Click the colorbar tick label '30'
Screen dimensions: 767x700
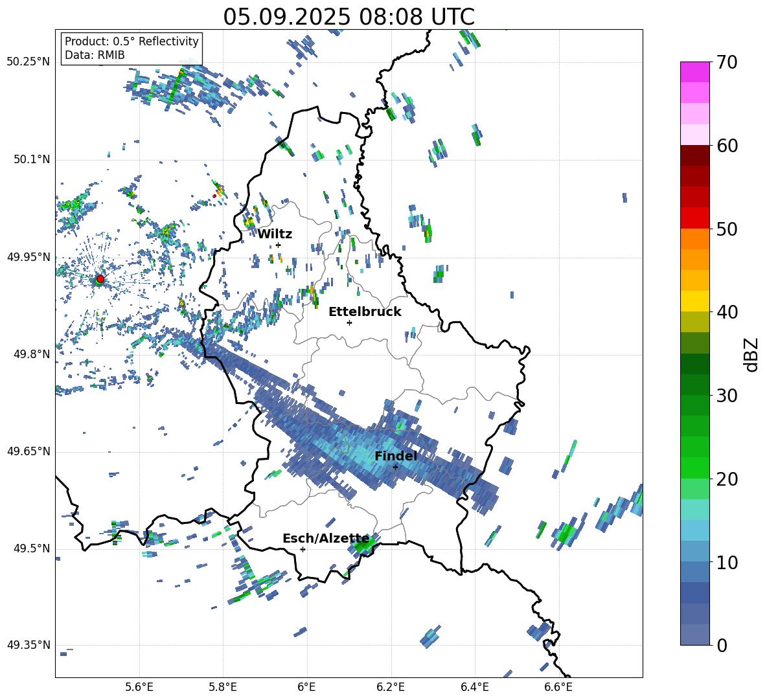pyautogui.click(x=727, y=396)
